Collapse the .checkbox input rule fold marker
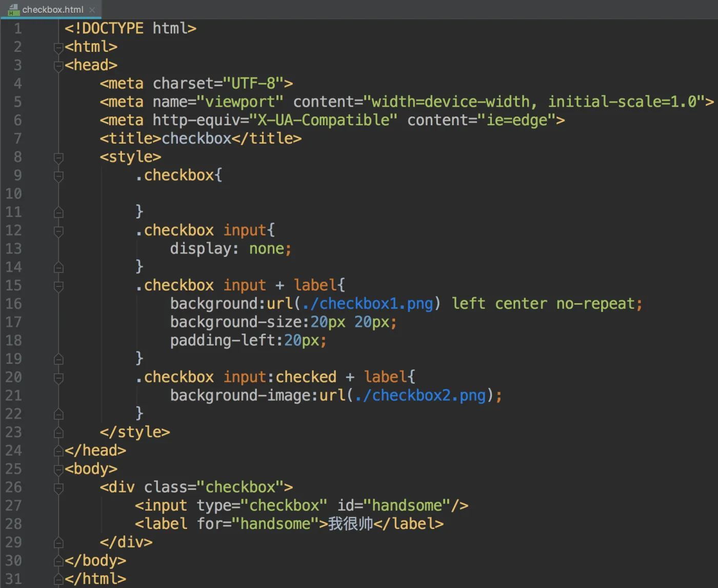Screen dimensions: 718x588 coord(58,232)
